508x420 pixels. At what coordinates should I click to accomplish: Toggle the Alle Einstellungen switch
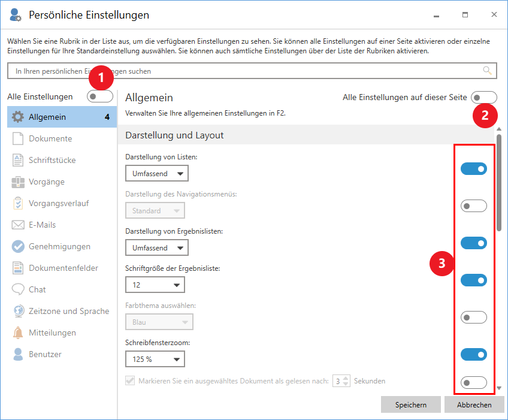[100, 96]
